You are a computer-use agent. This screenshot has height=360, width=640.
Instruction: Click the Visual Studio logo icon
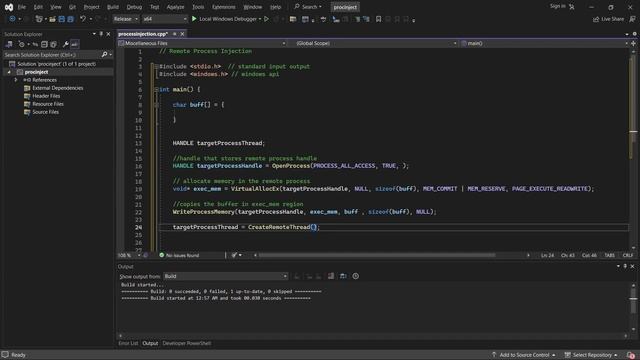[x=9, y=7]
